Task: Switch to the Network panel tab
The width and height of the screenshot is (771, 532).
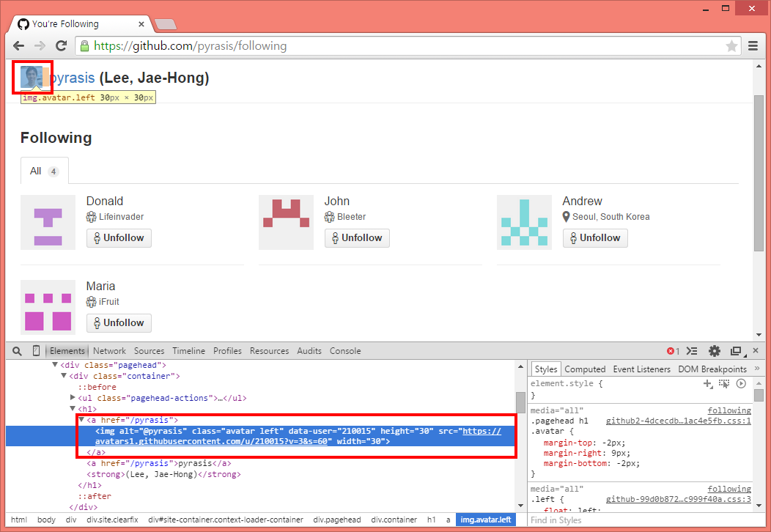Action: [109, 351]
